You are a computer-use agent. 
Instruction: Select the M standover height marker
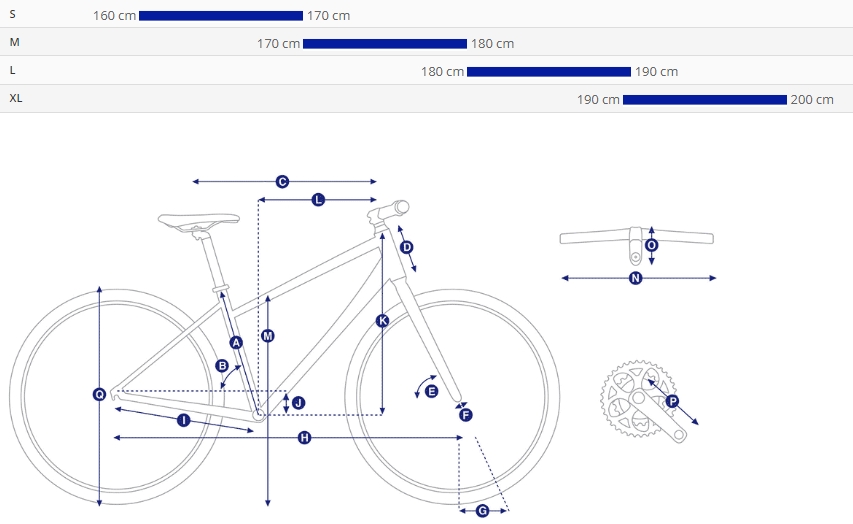268,336
